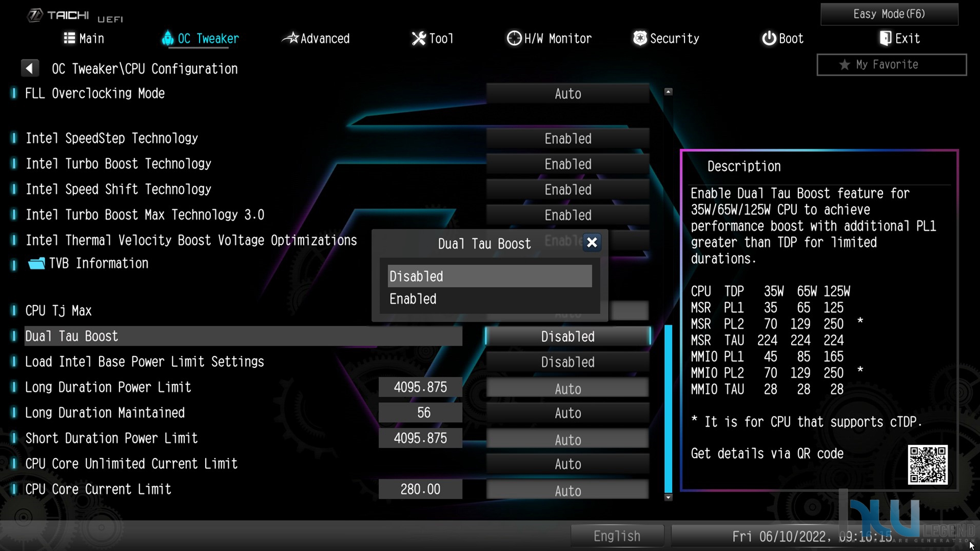Click the Tool wrench icon
Screen dimensions: 980x551
(x=419, y=38)
